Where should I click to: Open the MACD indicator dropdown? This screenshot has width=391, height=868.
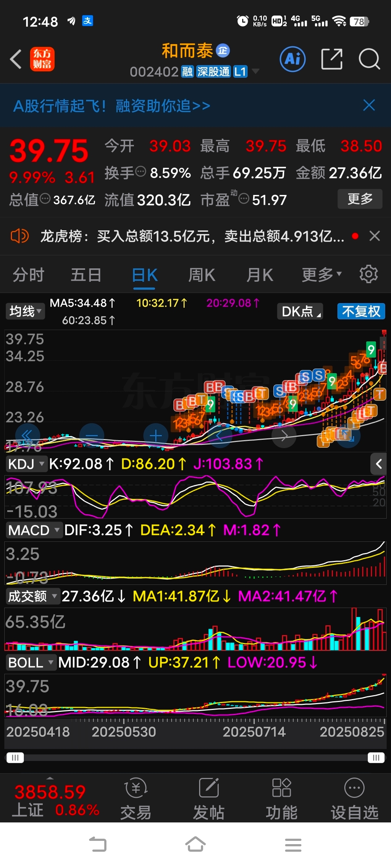pyautogui.click(x=34, y=530)
